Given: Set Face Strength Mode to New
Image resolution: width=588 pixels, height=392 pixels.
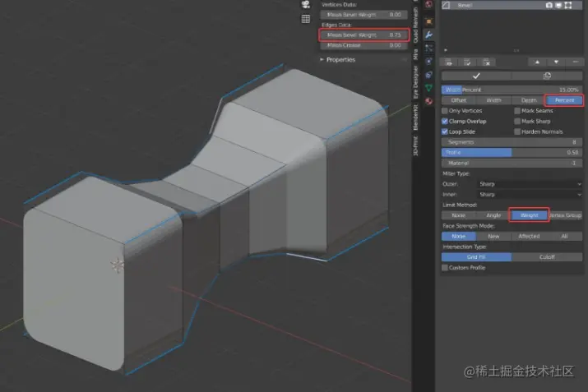Looking at the screenshot, I should click(493, 236).
